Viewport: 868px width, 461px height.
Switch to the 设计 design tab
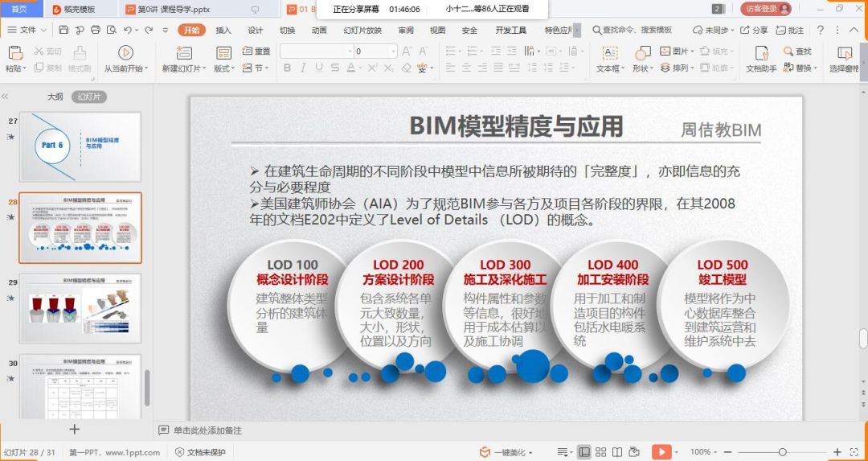[x=256, y=30]
